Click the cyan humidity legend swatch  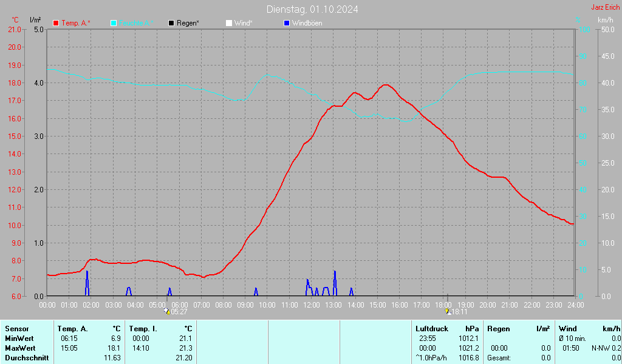point(114,23)
